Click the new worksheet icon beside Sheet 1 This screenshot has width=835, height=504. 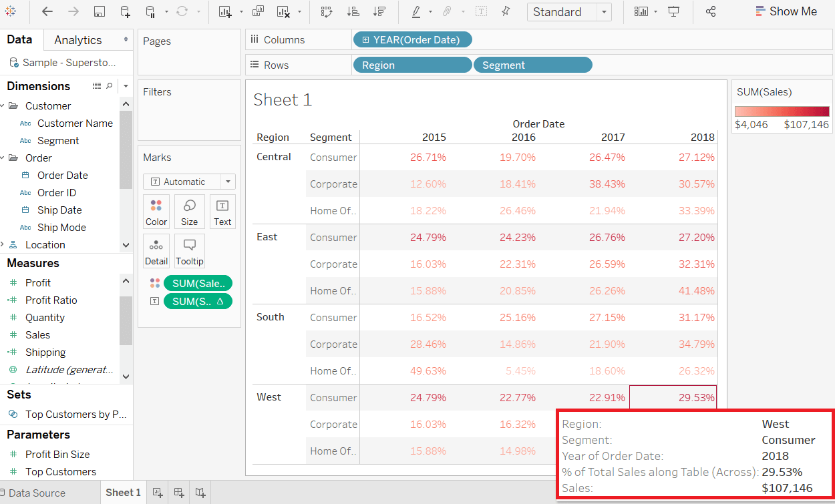tap(158, 493)
